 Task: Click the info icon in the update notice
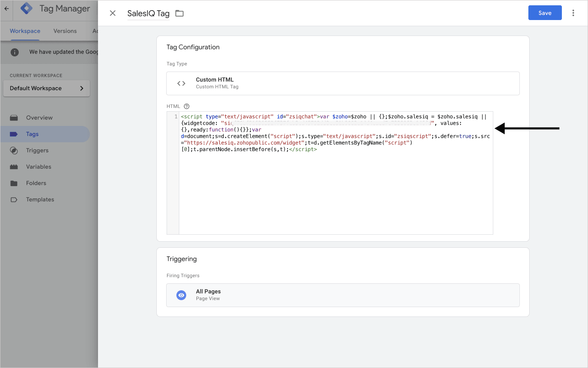[15, 52]
